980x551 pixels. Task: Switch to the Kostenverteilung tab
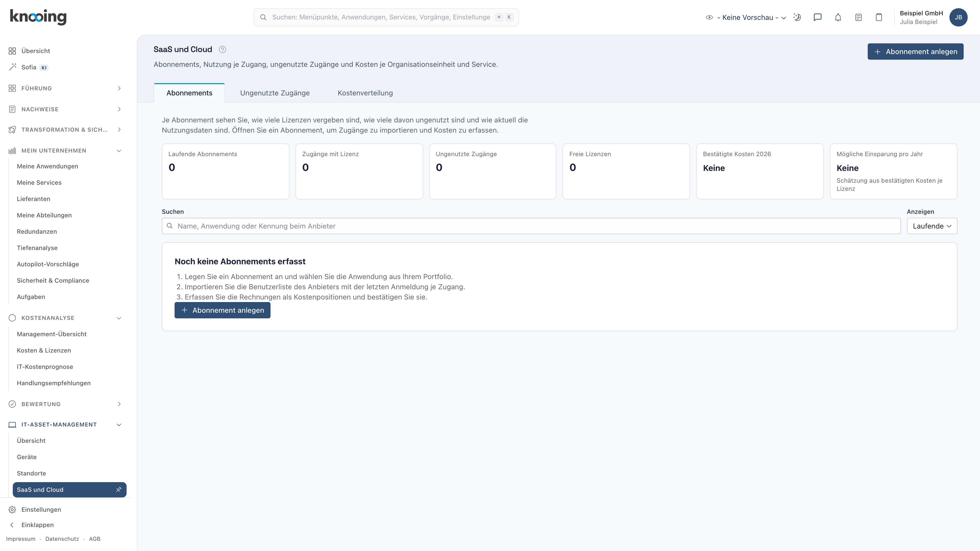(x=365, y=93)
